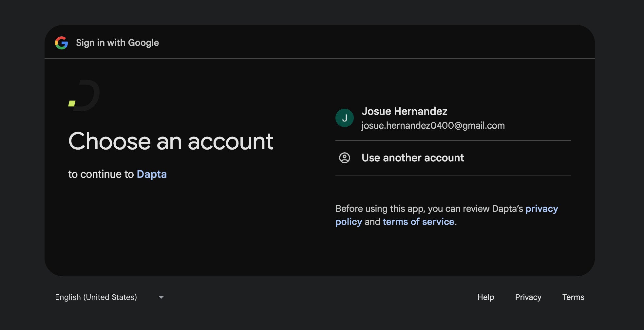This screenshot has height=330, width=644.
Task: Click the josue.hernandez0400@gmail.com email address
Action: coord(433,126)
